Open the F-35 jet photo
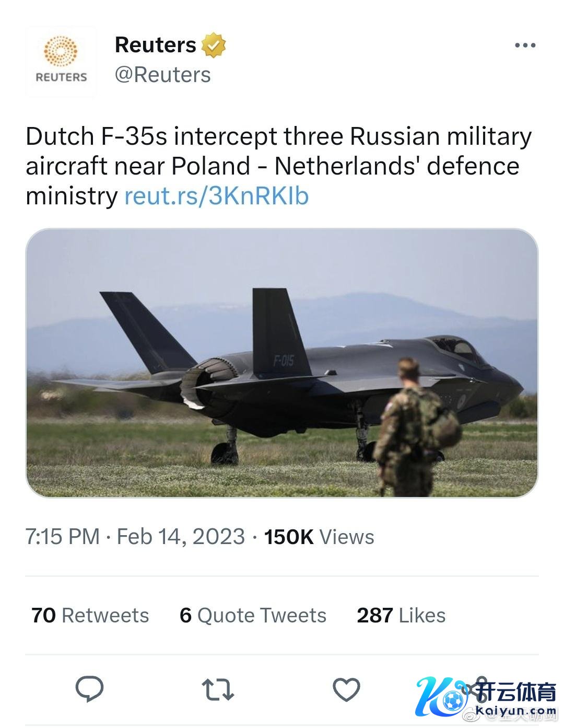The width and height of the screenshot is (564, 728). tap(281, 363)
